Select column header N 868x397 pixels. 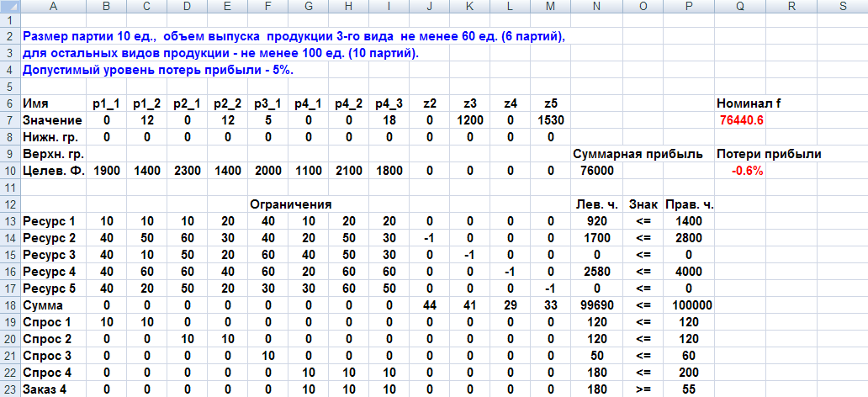[x=596, y=7]
